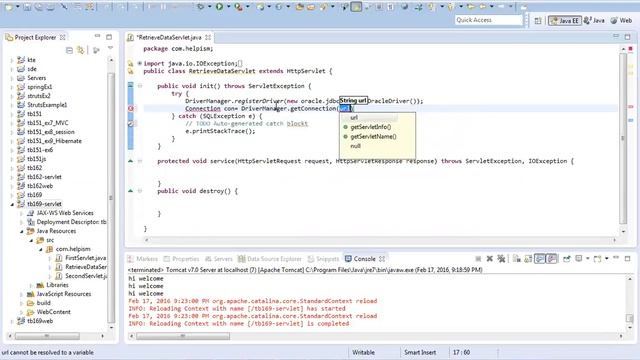Click the Console horizontal scrollbar thumb
This screenshot has height=360, width=640.
pos(183,336)
